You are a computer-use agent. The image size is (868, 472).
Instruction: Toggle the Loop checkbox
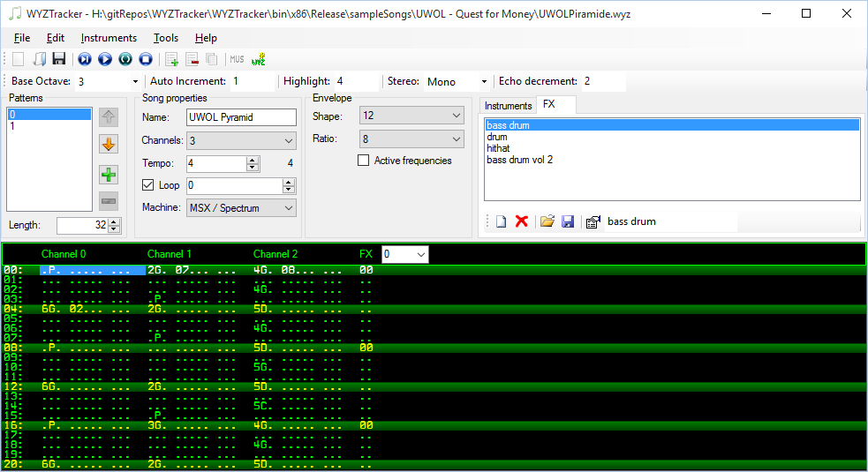point(147,184)
